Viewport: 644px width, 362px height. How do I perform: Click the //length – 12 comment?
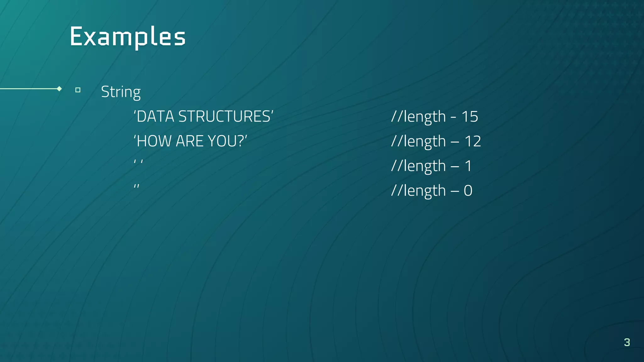click(436, 142)
